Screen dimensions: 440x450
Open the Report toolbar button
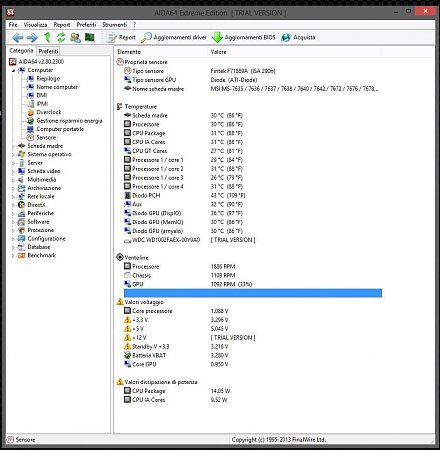pyautogui.click(x=121, y=37)
